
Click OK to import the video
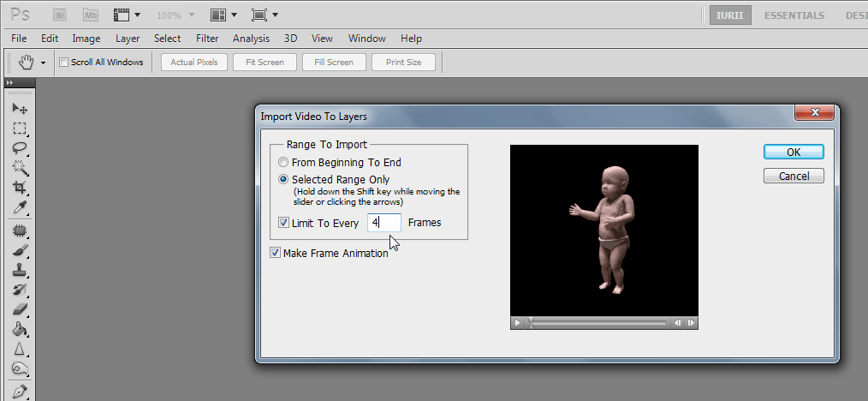coord(794,152)
